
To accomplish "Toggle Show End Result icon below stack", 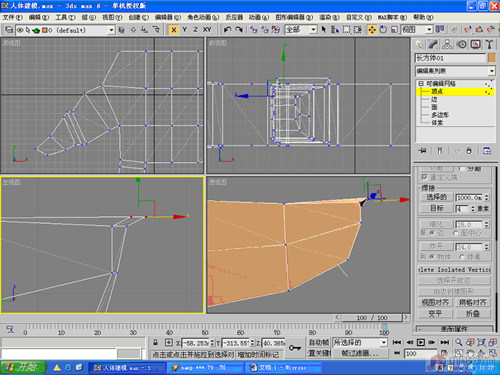I will coord(440,151).
